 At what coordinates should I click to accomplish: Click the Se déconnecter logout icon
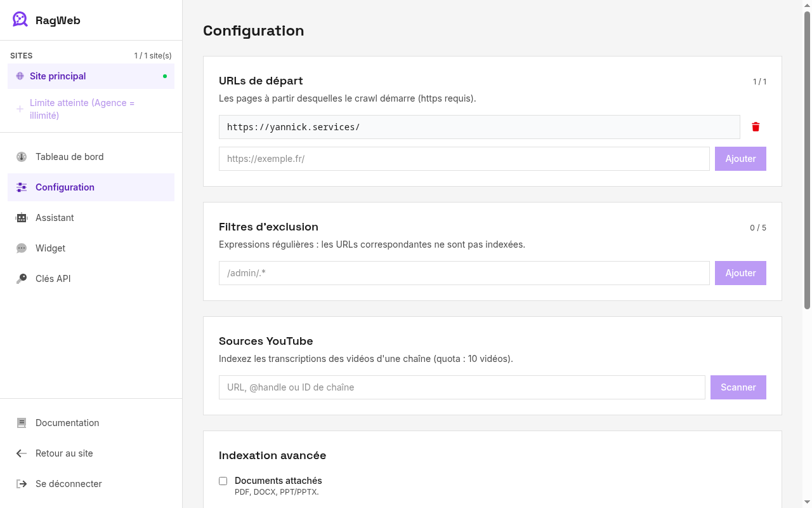click(x=22, y=484)
